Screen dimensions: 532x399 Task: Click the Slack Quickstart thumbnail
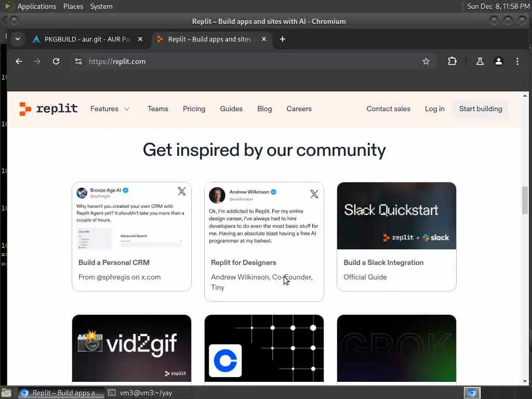coord(396,216)
